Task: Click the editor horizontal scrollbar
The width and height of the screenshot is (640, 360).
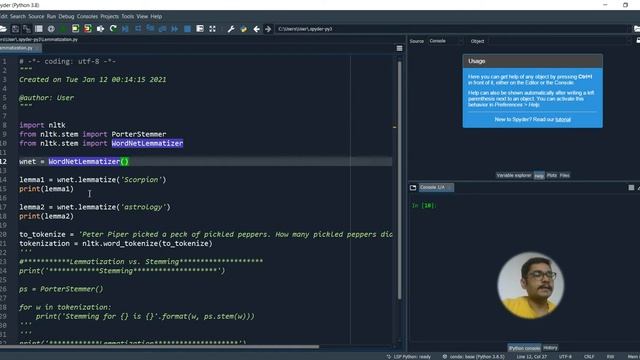Action: [x=159, y=347]
